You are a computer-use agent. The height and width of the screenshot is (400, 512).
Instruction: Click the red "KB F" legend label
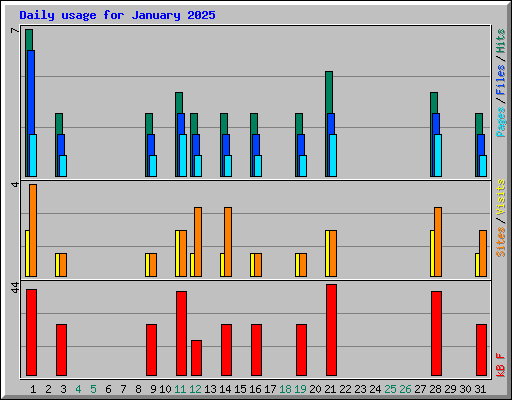coord(501,365)
